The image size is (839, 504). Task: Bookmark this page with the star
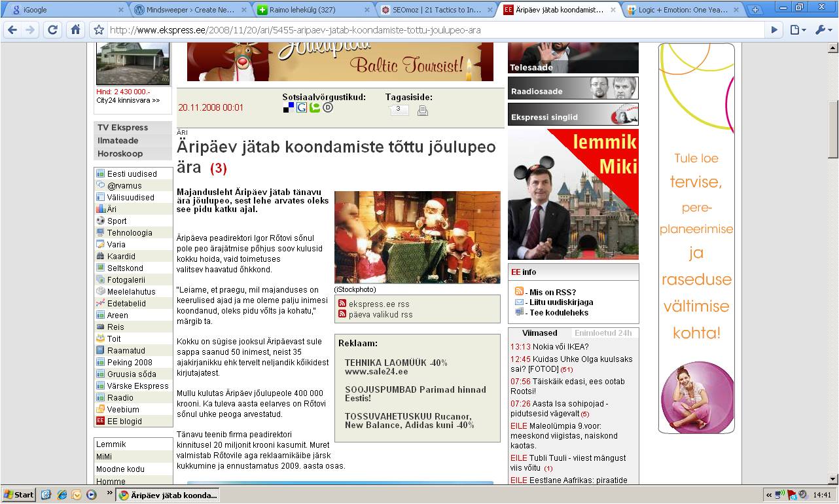(99, 29)
